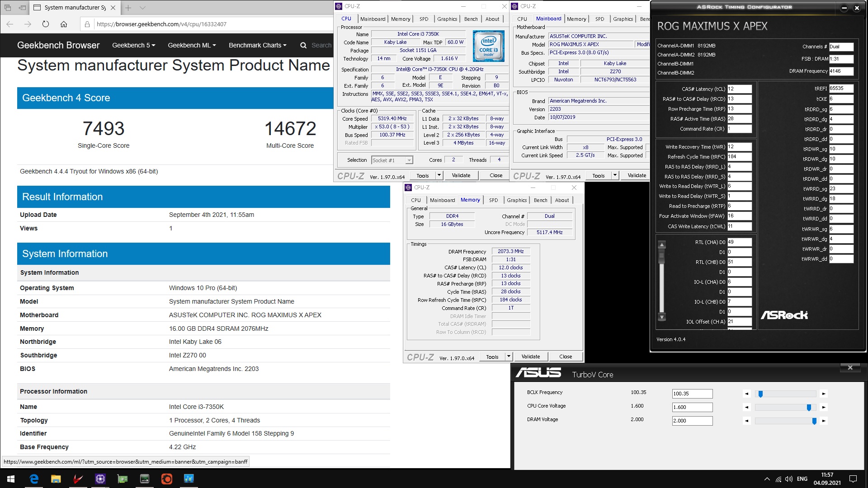Open the Benchmark Charts dropdown menu
The width and height of the screenshot is (868, 488).
point(258,45)
